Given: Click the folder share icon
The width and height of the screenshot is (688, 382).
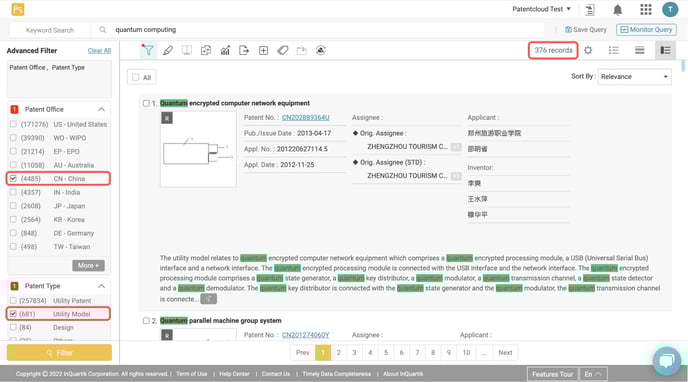Looking at the screenshot, I should coord(301,50).
